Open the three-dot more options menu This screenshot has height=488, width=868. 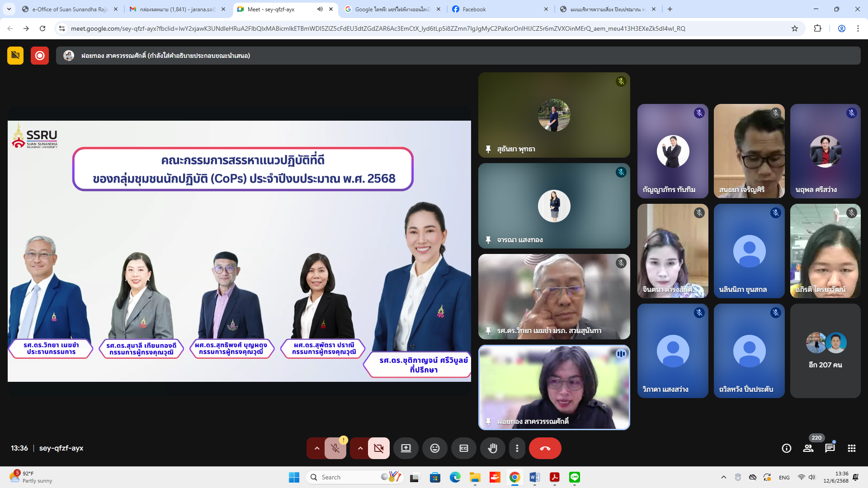[517, 448]
